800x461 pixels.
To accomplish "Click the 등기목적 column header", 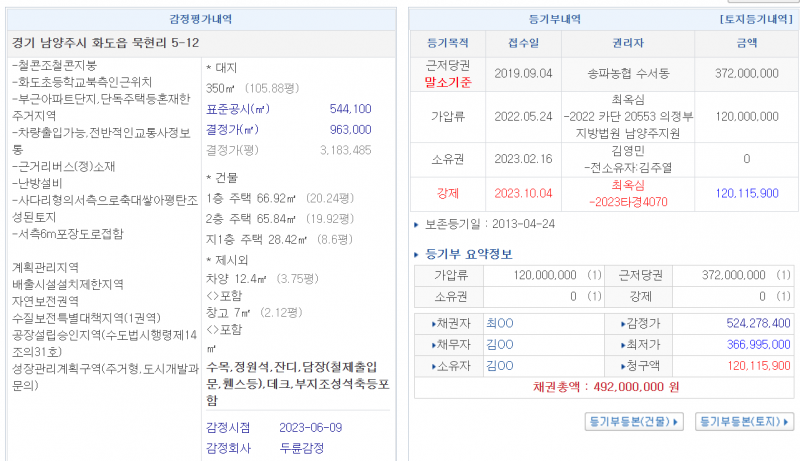I will 447,44.
